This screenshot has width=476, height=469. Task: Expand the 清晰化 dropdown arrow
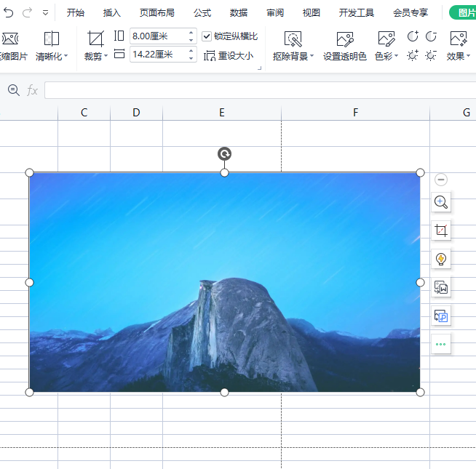66,56
